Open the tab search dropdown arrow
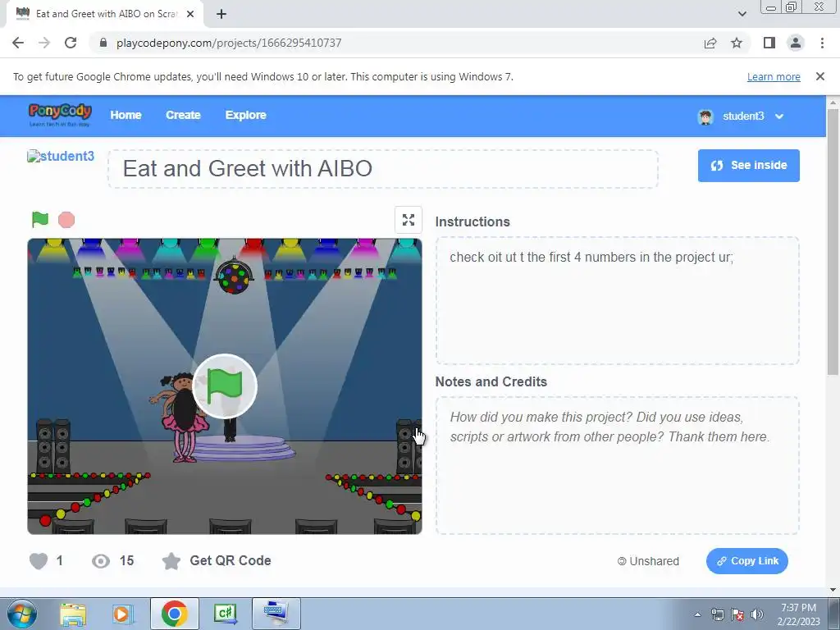The image size is (840, 630). (742, 15)
